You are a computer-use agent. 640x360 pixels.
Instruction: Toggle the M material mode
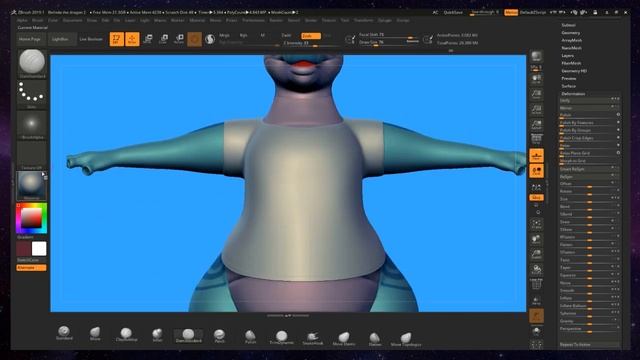(262, 36)
